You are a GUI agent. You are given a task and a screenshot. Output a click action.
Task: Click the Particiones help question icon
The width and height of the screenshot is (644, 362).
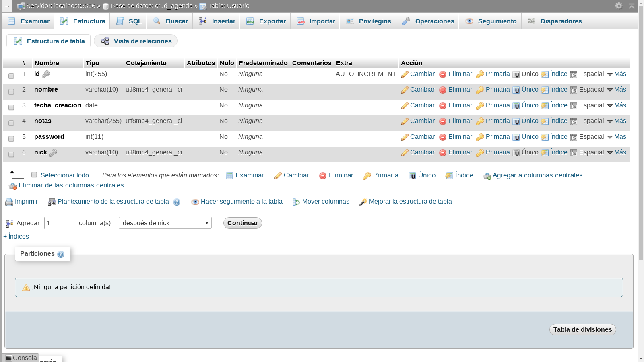tap(61, 254)
